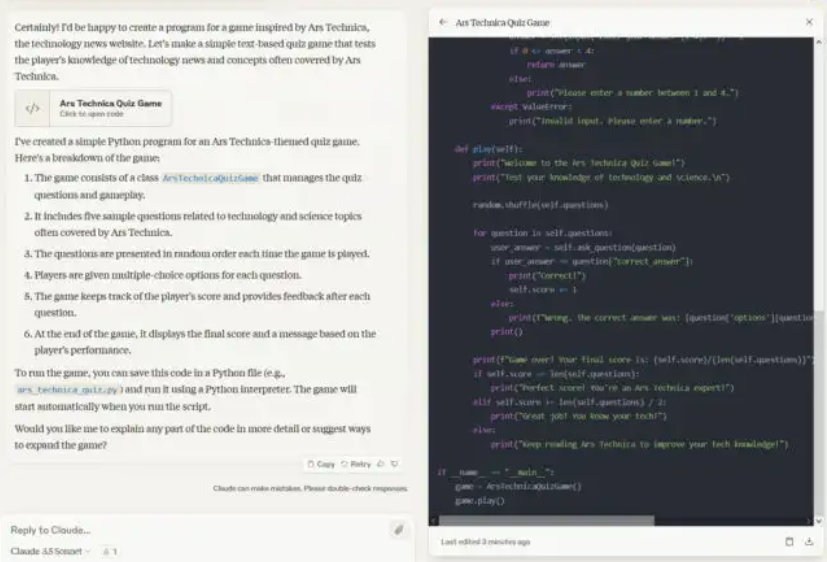Open the Ars Technica Quiz Game code card
This screenshot has width=827, height=562.
93,108
